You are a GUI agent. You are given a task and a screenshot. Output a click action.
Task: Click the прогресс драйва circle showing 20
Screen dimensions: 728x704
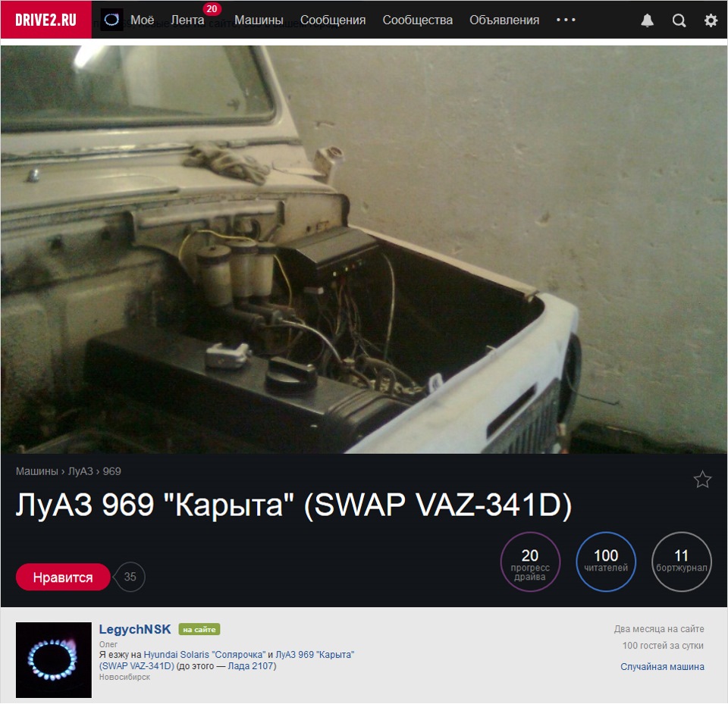point(530,562)
